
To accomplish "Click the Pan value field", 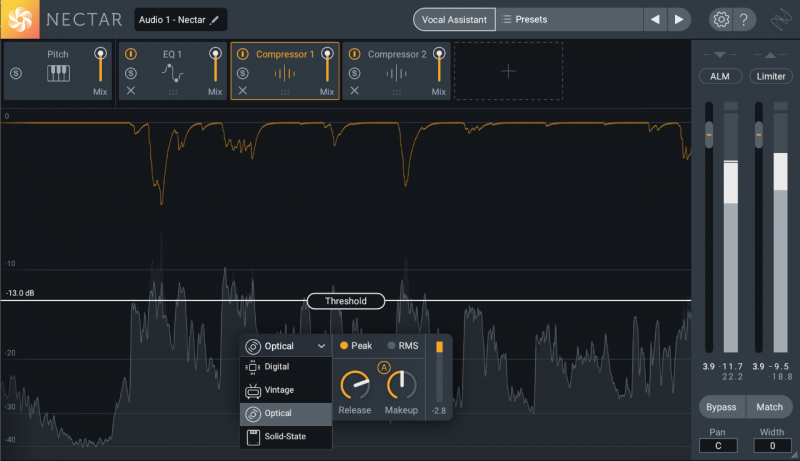I will (718, 446).
